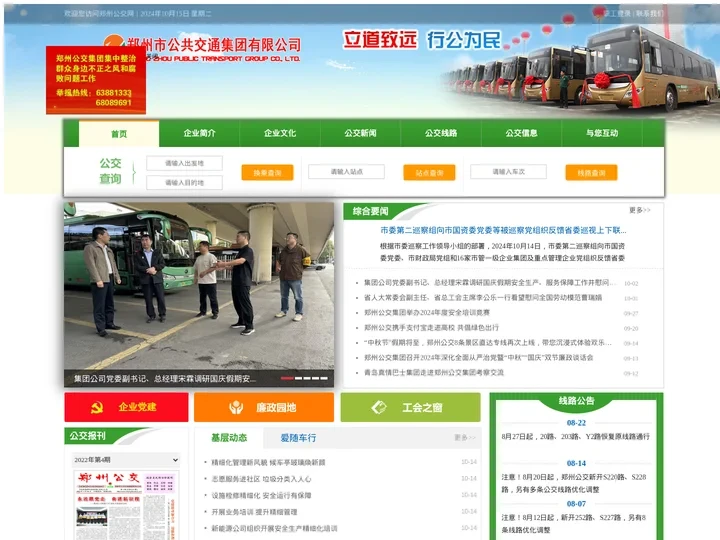Click the 线路公告 panel heading
720x540 pixels.
[576, 401]
